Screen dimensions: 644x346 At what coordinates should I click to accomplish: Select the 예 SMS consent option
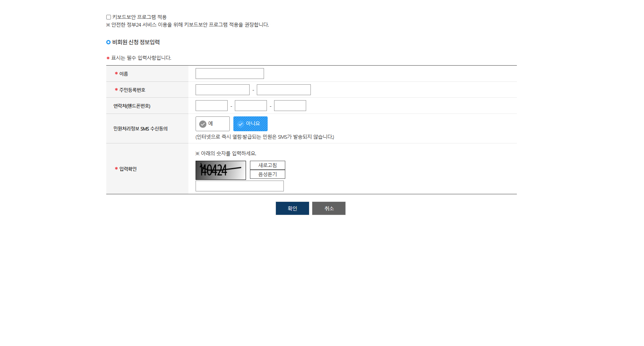click(213, 124)
